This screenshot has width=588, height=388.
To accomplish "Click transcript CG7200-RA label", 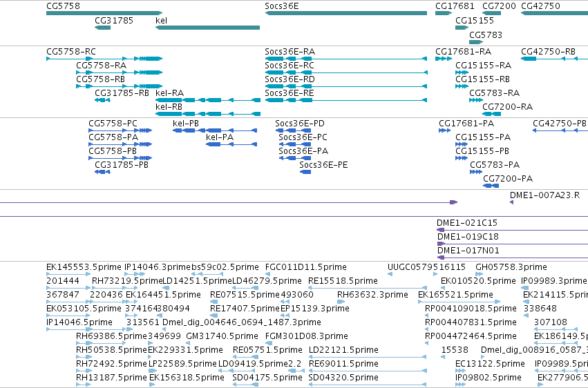I will coord(507,107).
